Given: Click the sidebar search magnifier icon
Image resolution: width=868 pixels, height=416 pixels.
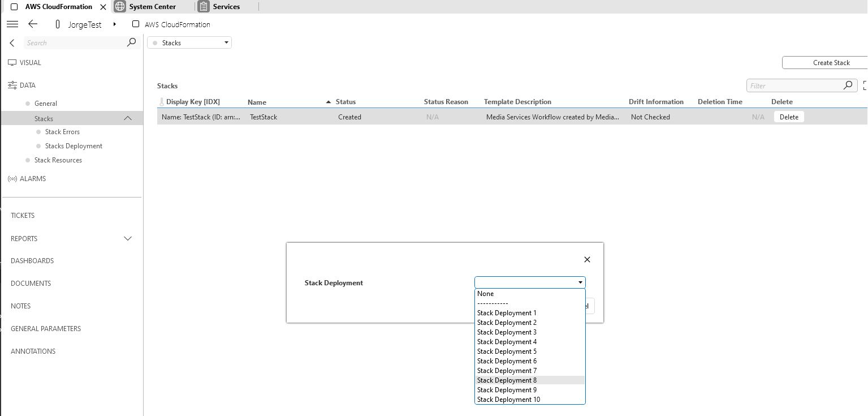Looking at the screenshot, I should click(x=132, y=42).
